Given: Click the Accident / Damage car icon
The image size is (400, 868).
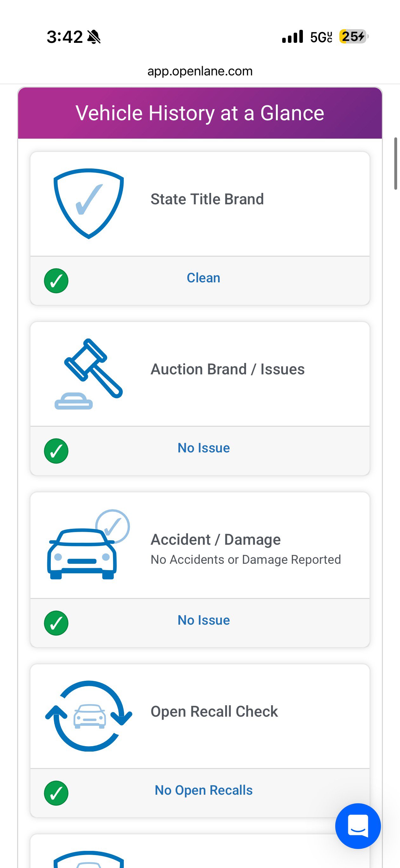Looking at the screenshot, I should pos(88,544).
